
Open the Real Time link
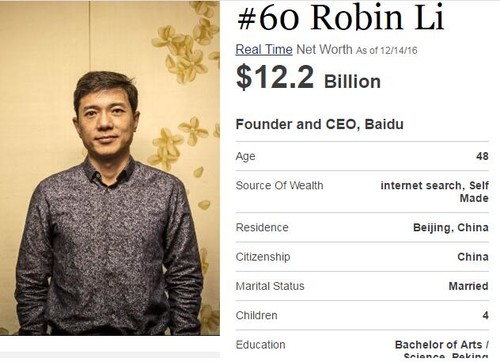point(264,50)
